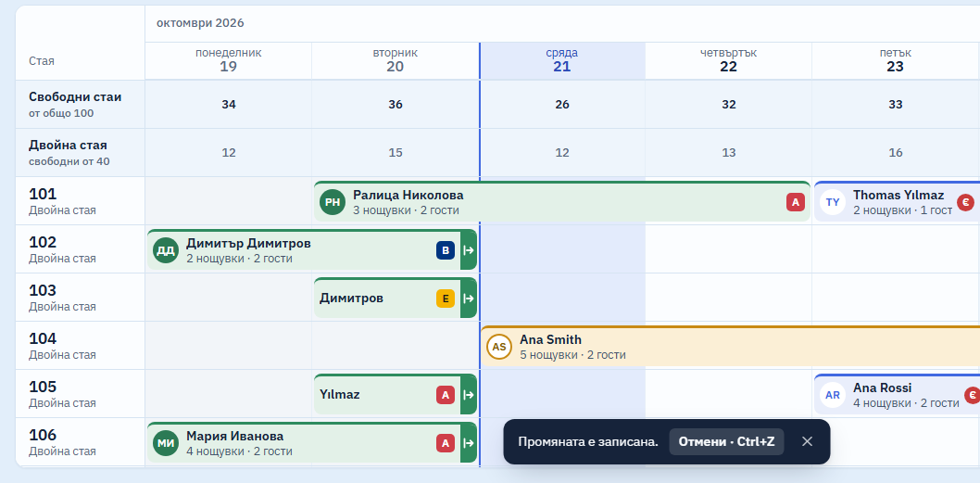Image resolution: width=980 pixels, height=483 pixels.
Task: Select the четвъртък 22 column header
Action: tap(729, 60)
